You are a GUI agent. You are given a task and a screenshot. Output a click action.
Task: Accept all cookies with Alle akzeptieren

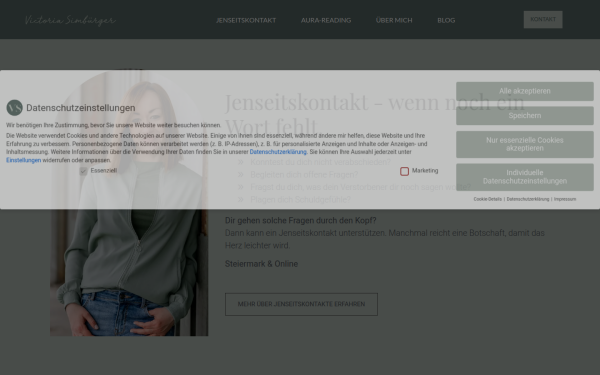coord(525,91)
